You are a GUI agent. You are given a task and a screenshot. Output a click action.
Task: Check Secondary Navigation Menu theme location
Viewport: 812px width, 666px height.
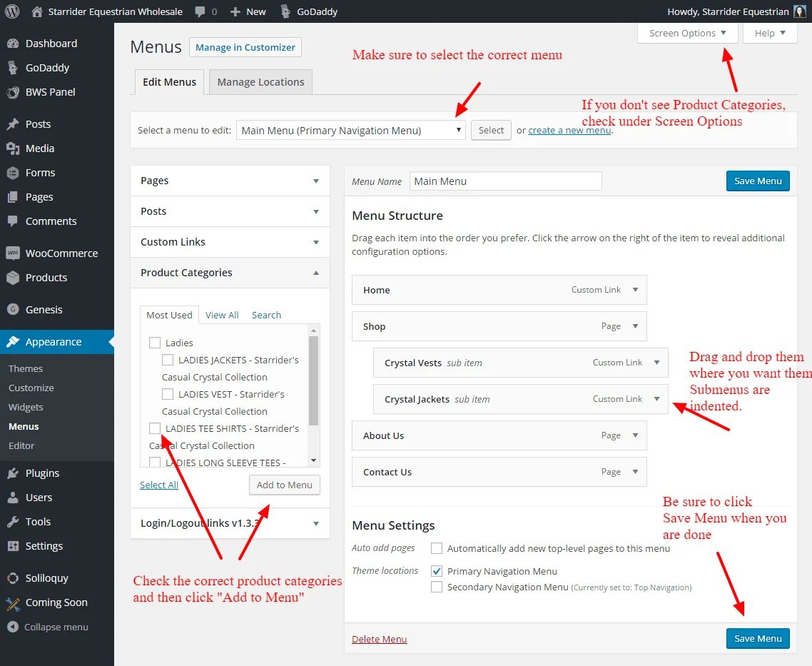pyautogui.click(x=437, y=587)
